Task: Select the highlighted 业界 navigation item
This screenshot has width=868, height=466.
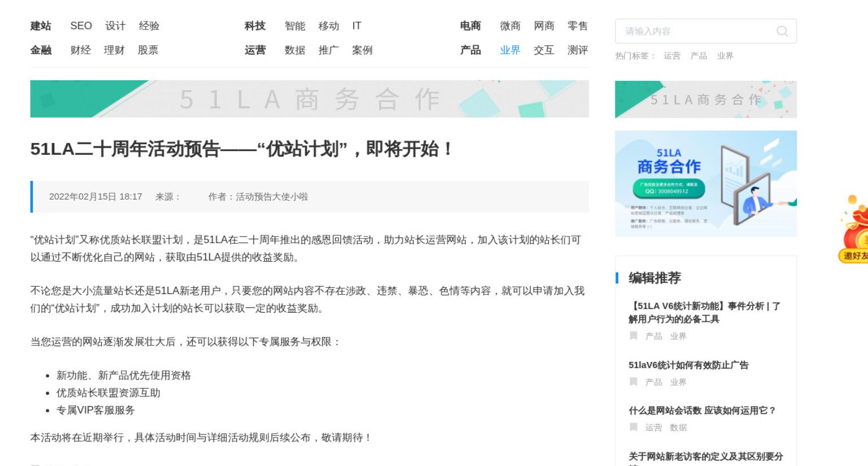Action: tap(510, 50)
